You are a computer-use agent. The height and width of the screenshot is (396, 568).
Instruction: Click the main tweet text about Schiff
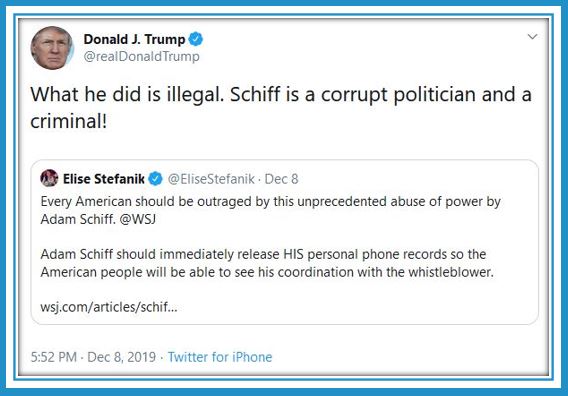(x=281, y=108)
